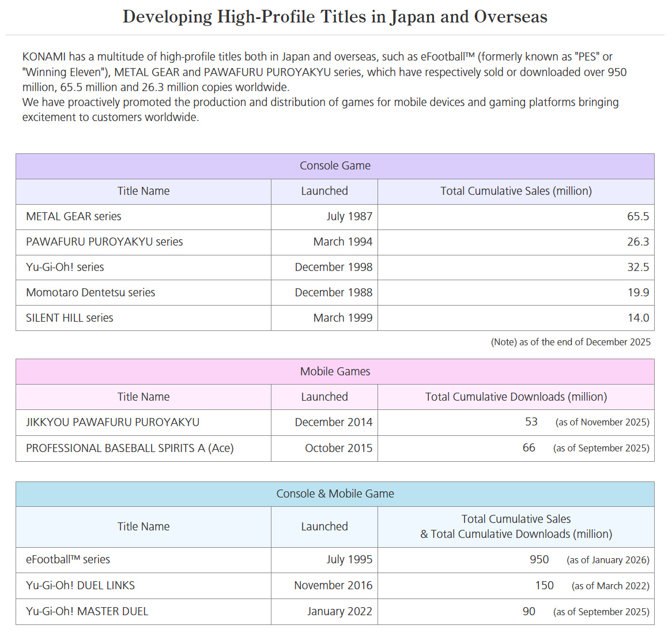
Task: Click 'Total Cumulative Downloads (million)' column header
Action: [x=516, y=397]
